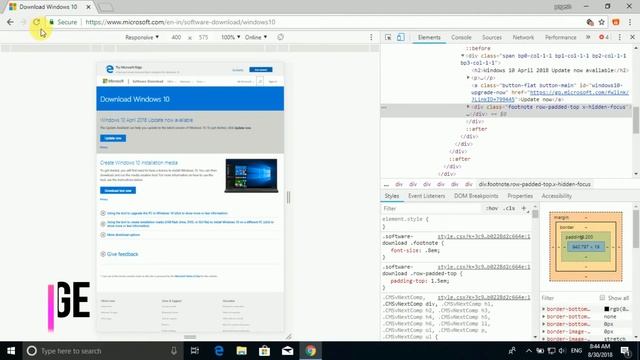
Task: Click the address bar URL
Action: tap(180, 22)
